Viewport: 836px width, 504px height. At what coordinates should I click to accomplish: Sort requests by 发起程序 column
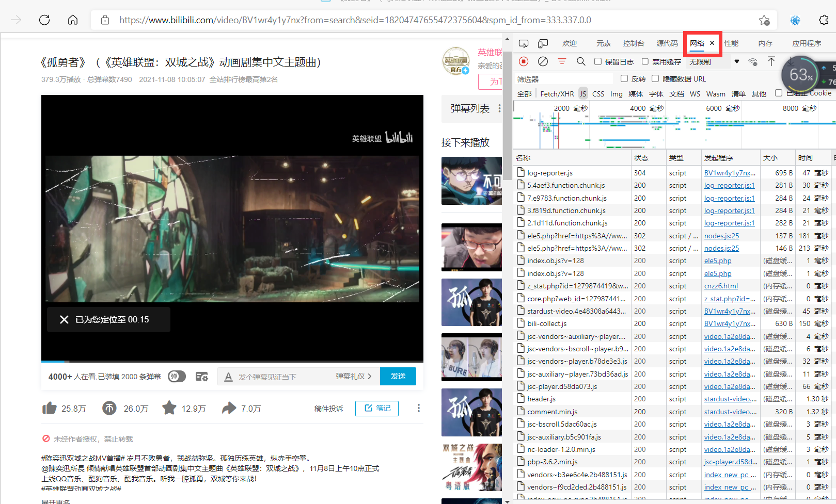[x=730, y=158]
